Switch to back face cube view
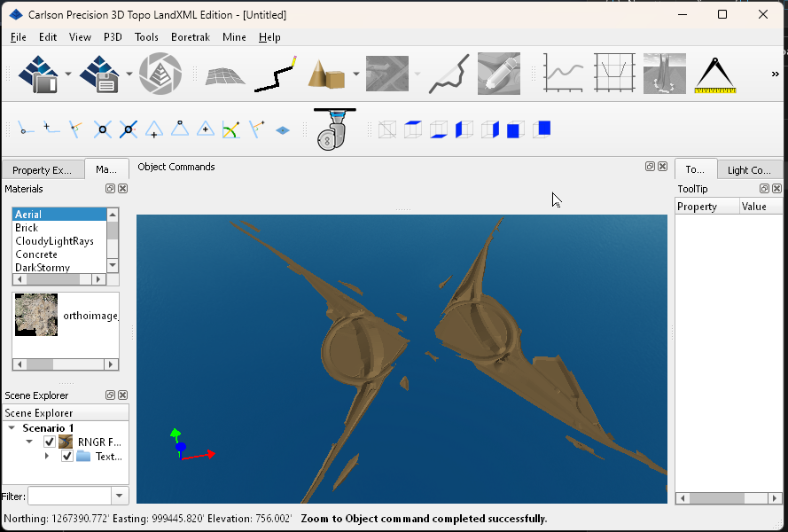 542,129
